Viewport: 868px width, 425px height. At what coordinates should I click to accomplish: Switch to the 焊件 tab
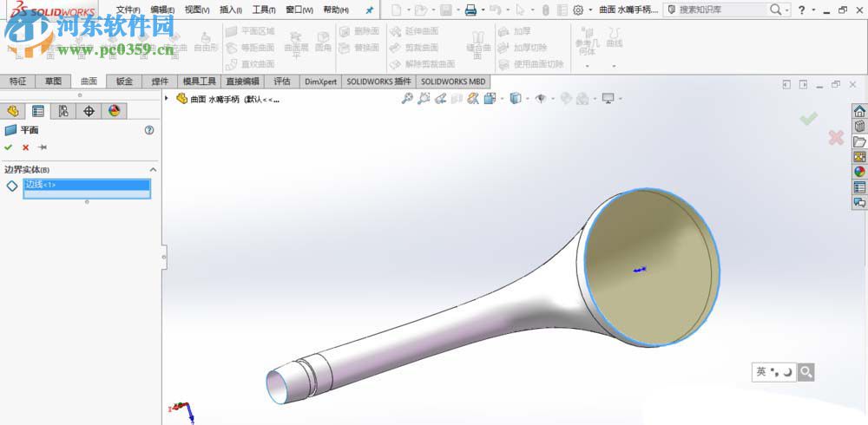(160, 82)
